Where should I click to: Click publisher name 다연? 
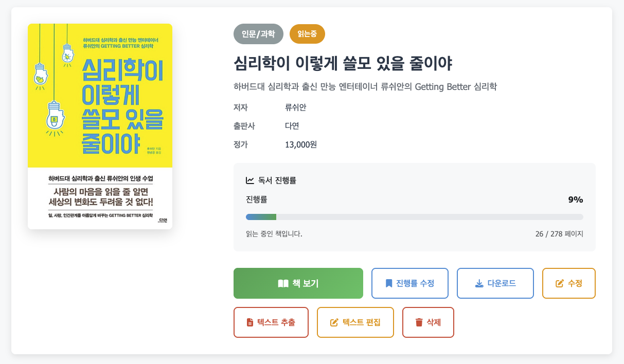292,126
